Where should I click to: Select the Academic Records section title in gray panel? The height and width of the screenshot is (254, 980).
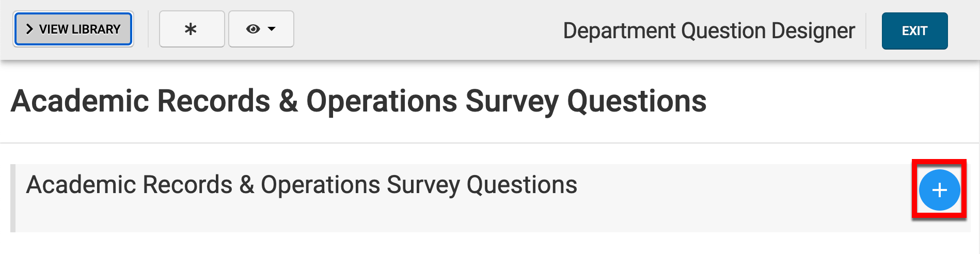(302, 185)
